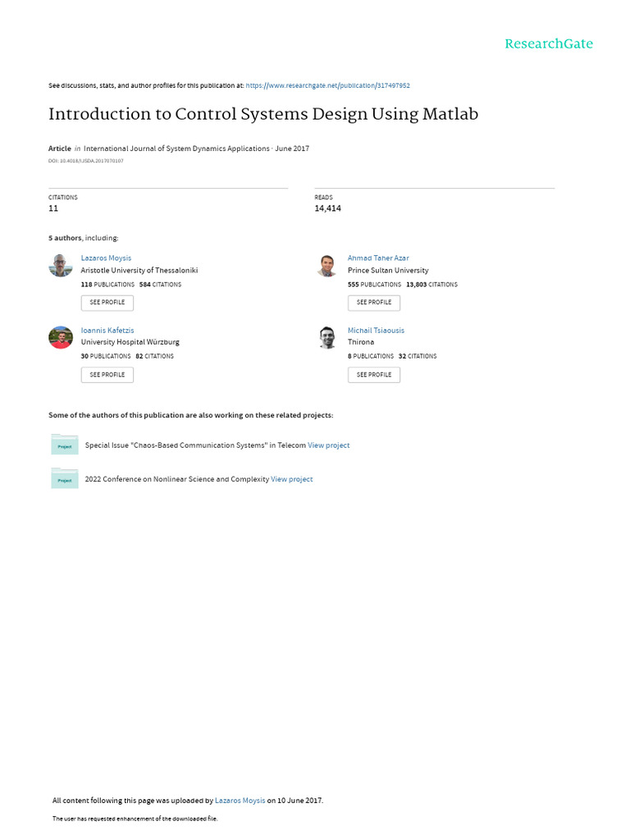Open the researchgate.net publication URL
This screenshot has height=840, width=630.
327,85
